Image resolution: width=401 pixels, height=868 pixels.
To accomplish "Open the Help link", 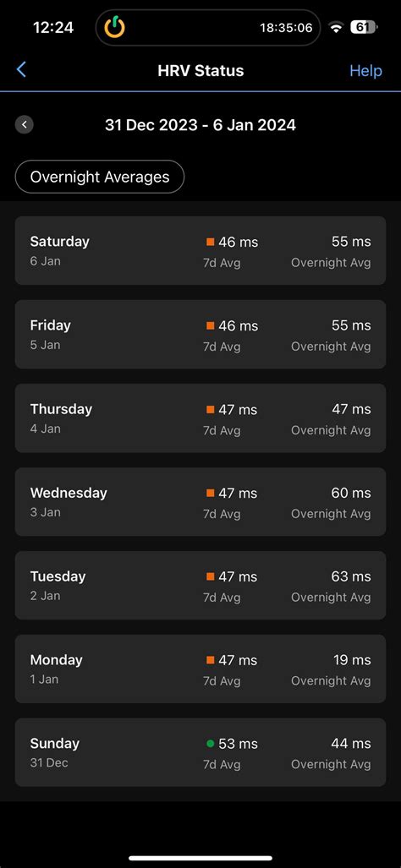I will (365, 71).
